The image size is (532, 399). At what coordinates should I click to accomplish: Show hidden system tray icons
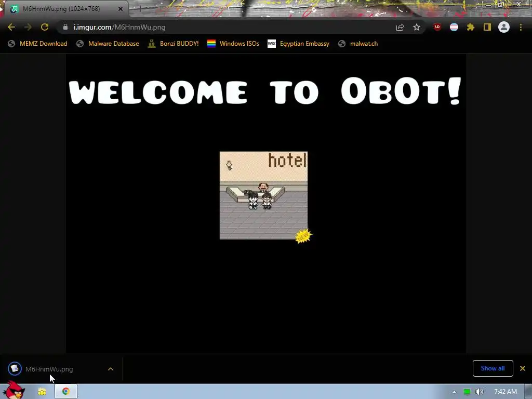[x=454, y=392]
